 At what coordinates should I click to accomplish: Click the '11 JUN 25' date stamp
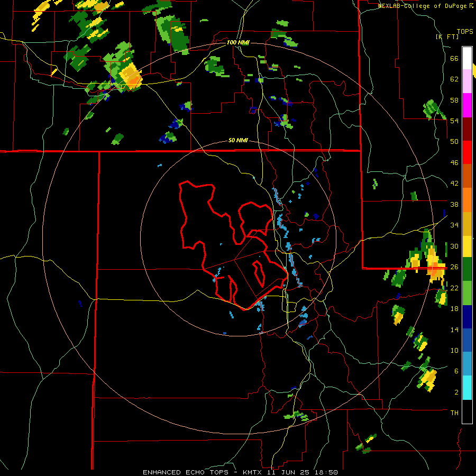click(289, 472)
